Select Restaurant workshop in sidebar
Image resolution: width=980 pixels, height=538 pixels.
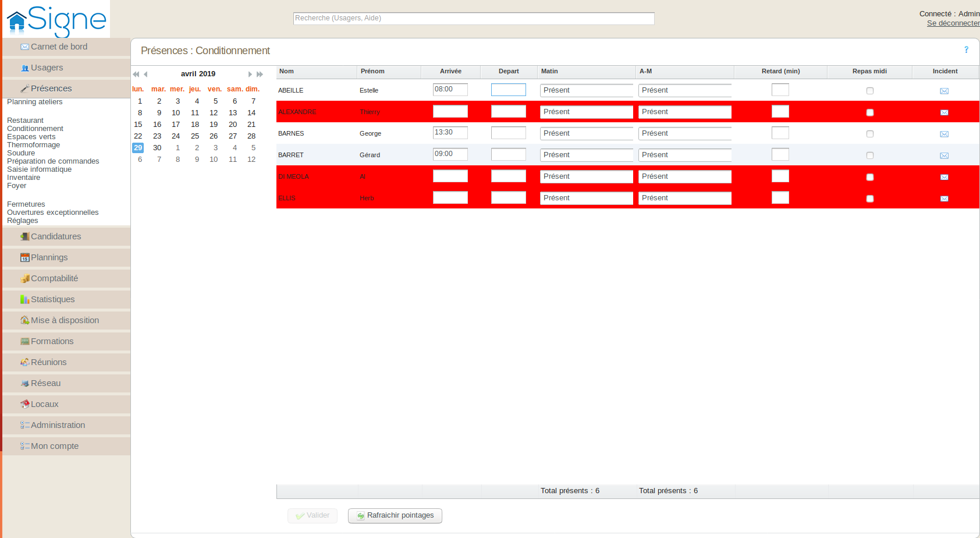click(25, 121)
